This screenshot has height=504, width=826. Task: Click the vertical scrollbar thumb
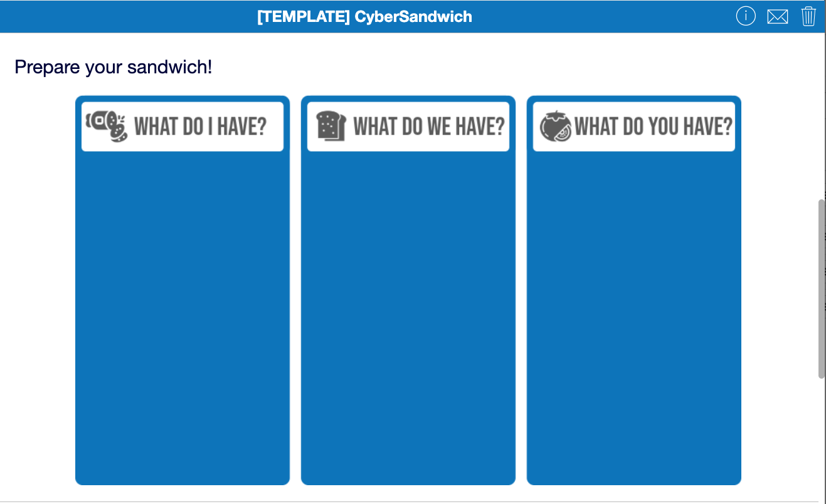(822, 288)
